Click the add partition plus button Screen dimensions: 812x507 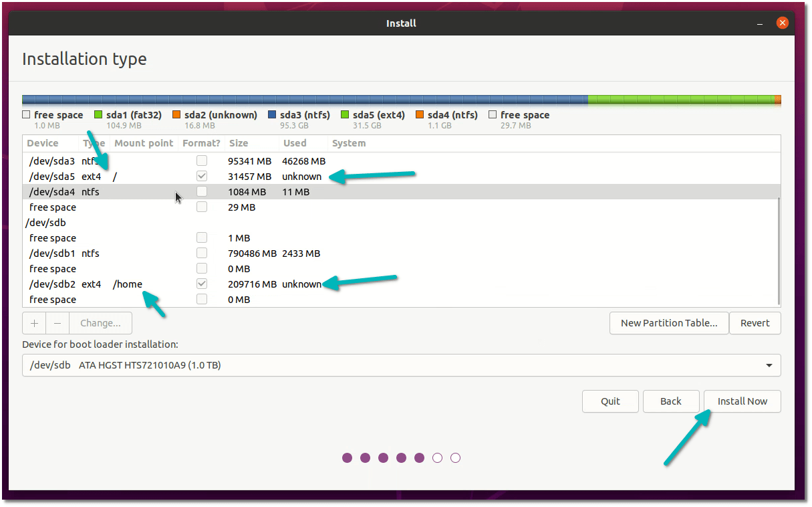click(34, 323)
